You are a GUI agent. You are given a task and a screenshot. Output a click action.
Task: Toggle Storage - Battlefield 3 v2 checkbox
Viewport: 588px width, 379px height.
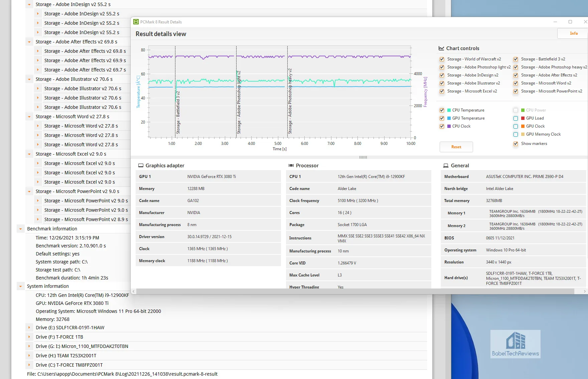pyautogui.click(x=516, y=59)
